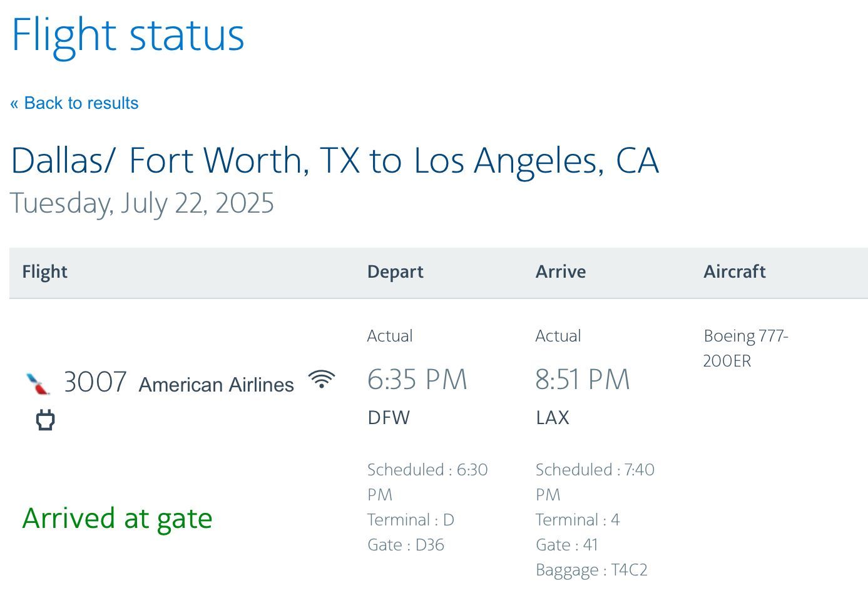This screenshot has height=613, width=868.
Task: Click the Boeing 777-200ER aircraft text
Action: pyautogui.click(x=745, y=348)
